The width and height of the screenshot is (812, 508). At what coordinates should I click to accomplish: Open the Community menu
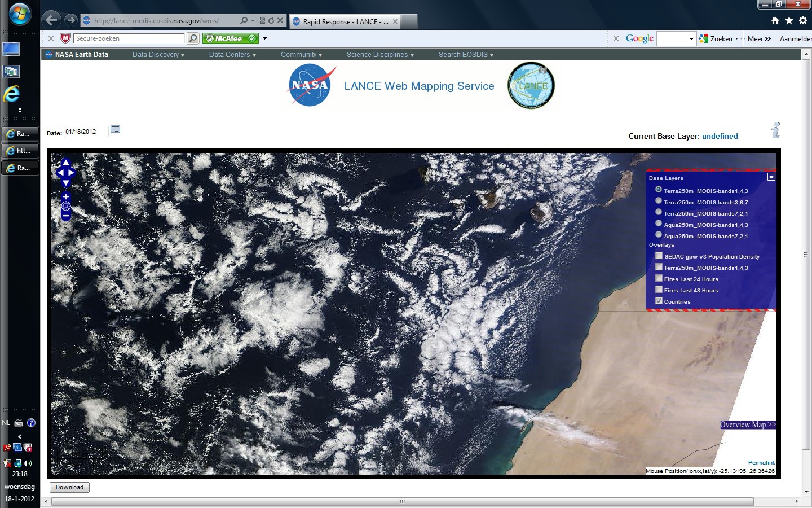301,55
